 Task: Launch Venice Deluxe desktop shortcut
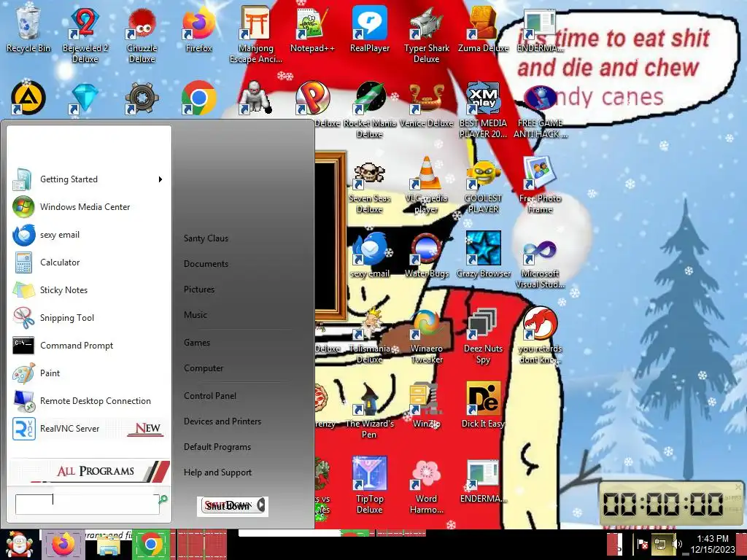coord(426,105)
